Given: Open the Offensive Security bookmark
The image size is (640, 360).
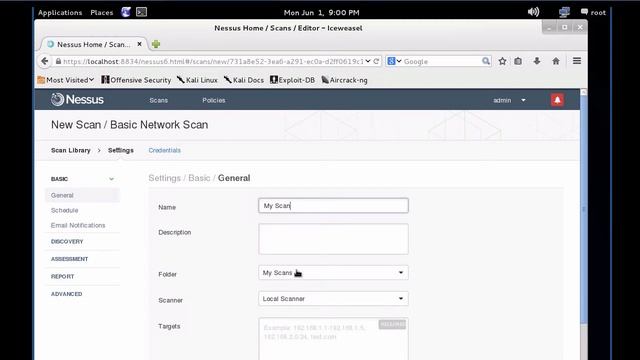Looking at the screenshot, I should point(136,80).
